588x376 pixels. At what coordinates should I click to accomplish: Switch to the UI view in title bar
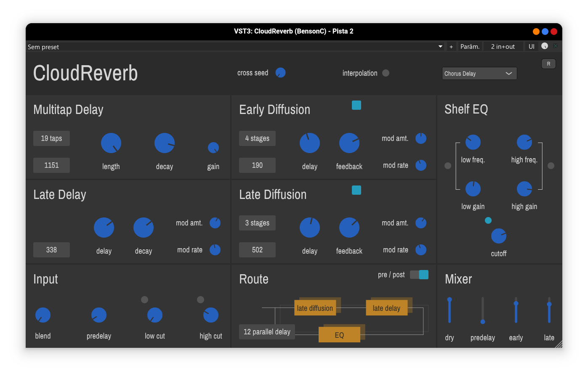[531, 46]
